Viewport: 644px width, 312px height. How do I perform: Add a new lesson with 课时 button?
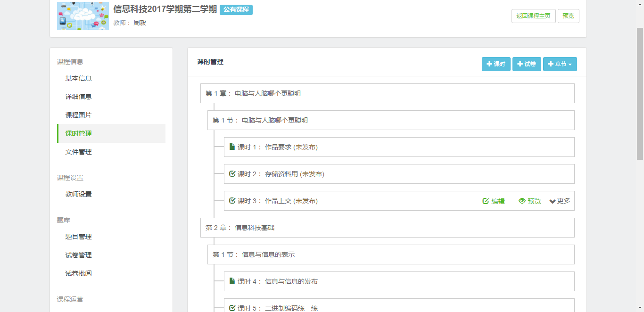coord(496,64)
